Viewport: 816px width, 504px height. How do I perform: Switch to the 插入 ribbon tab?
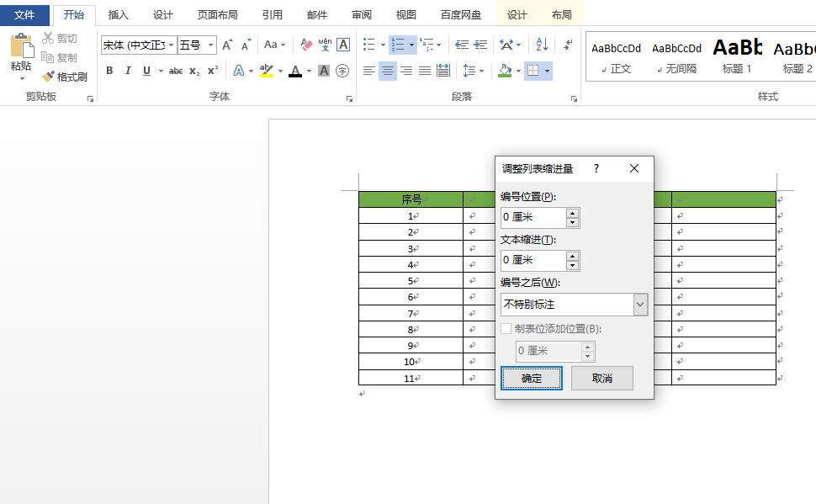pos(119,14)
